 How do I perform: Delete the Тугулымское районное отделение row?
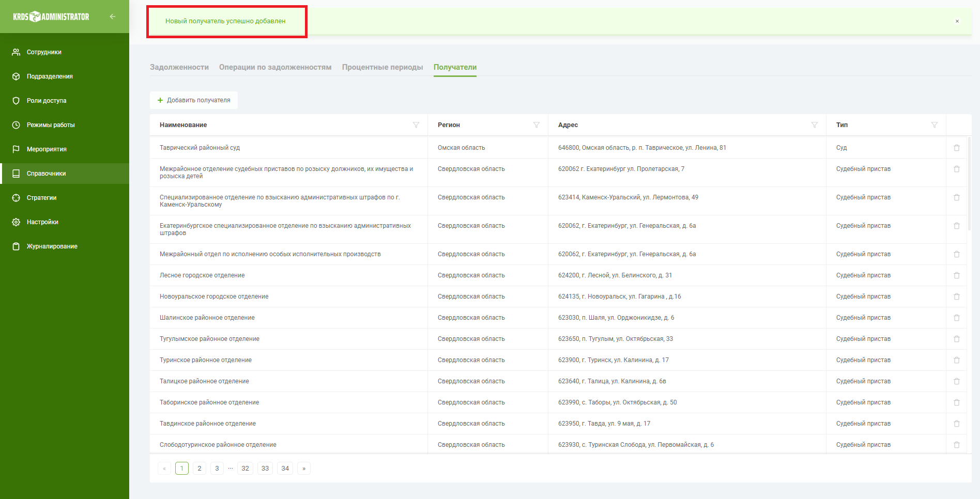click(x=957, y=339)
